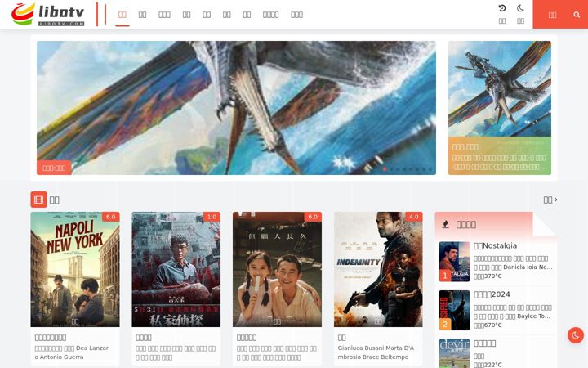Toggle night mode with floating moon button
The height and width of the screenshot is (368, 588).
coord(576,335)
